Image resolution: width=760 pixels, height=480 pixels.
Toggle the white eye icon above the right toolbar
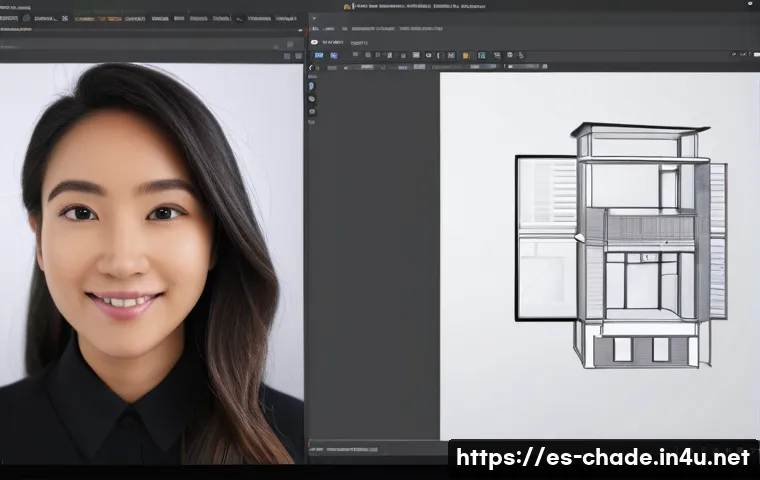pyautogui.click(x=314, y=42)
